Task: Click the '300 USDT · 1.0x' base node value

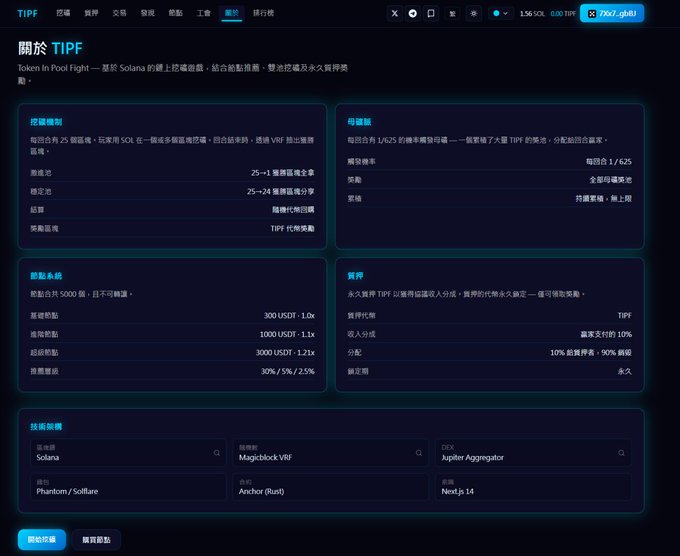Action: point(289,316)
